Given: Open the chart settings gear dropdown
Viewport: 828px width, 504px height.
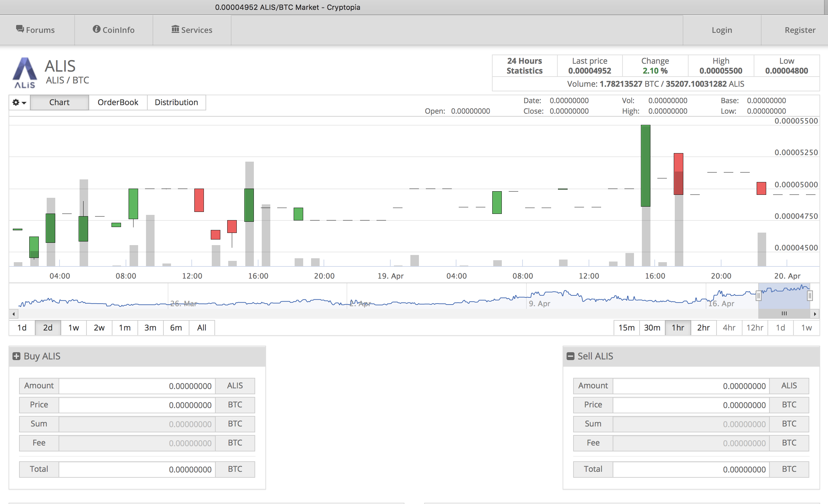Looking at the screenshot, I should pyautogui.click(x=19, y=103).
